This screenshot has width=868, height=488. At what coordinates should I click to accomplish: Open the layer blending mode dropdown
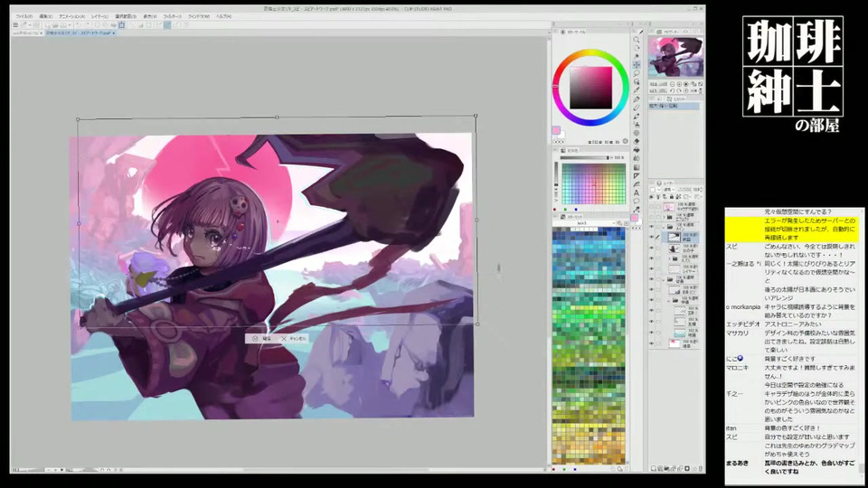tap(670, 190)
